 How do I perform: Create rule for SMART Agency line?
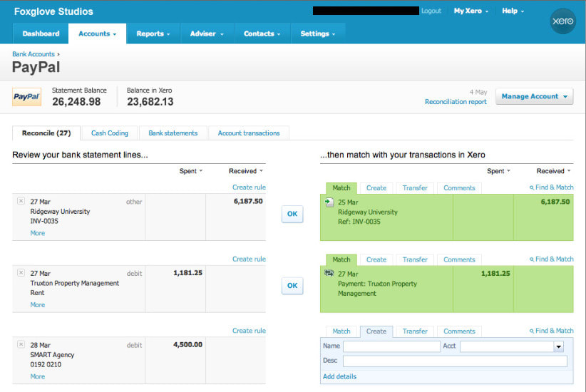pyautogui.click(x=249, y=331)
